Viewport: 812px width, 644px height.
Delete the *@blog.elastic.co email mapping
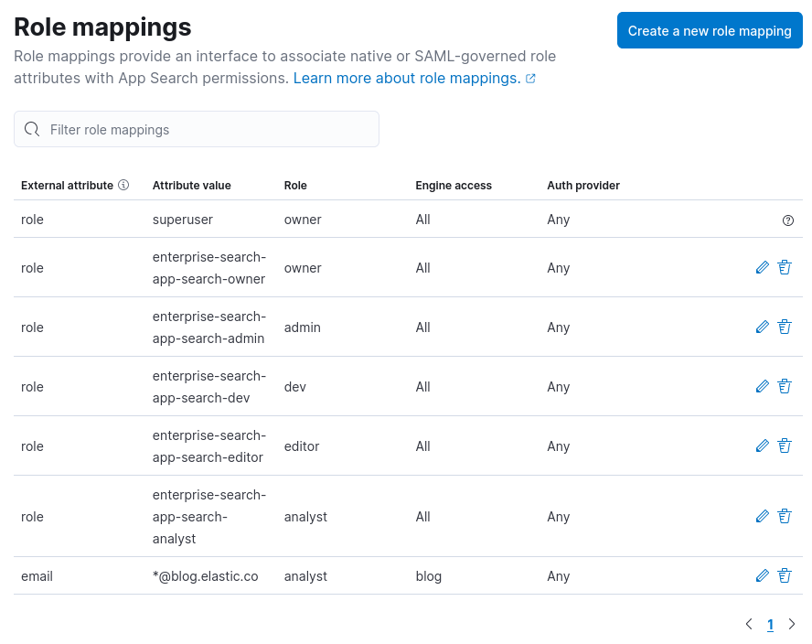click(x=785, y=575)
